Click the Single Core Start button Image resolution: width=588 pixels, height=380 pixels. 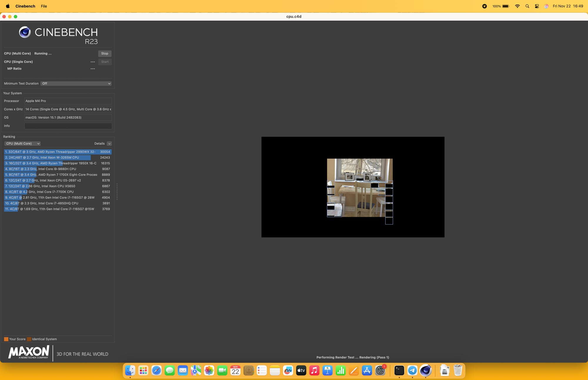point(105,62)
